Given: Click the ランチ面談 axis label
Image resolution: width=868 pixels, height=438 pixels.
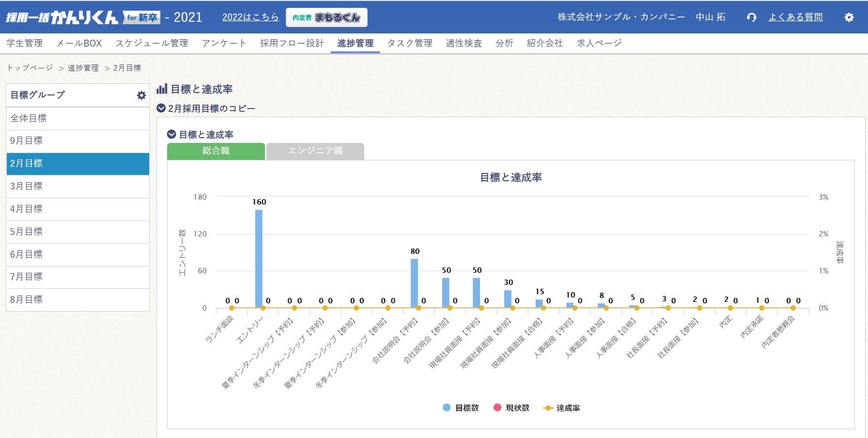Looking at the screenshot, I should 220,328.
